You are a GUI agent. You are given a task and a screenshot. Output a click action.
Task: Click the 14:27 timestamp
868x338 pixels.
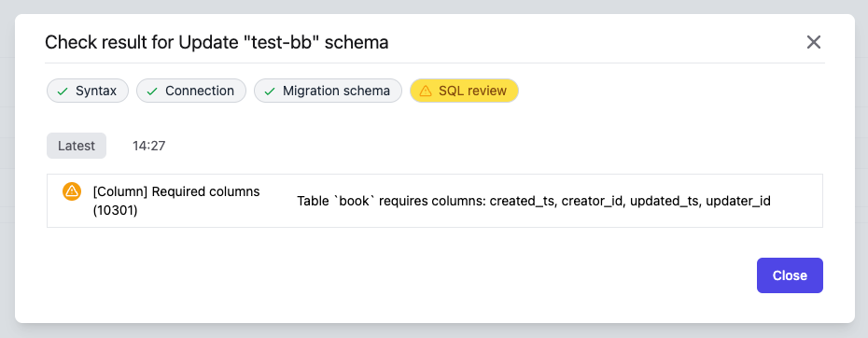pos(149,146)
